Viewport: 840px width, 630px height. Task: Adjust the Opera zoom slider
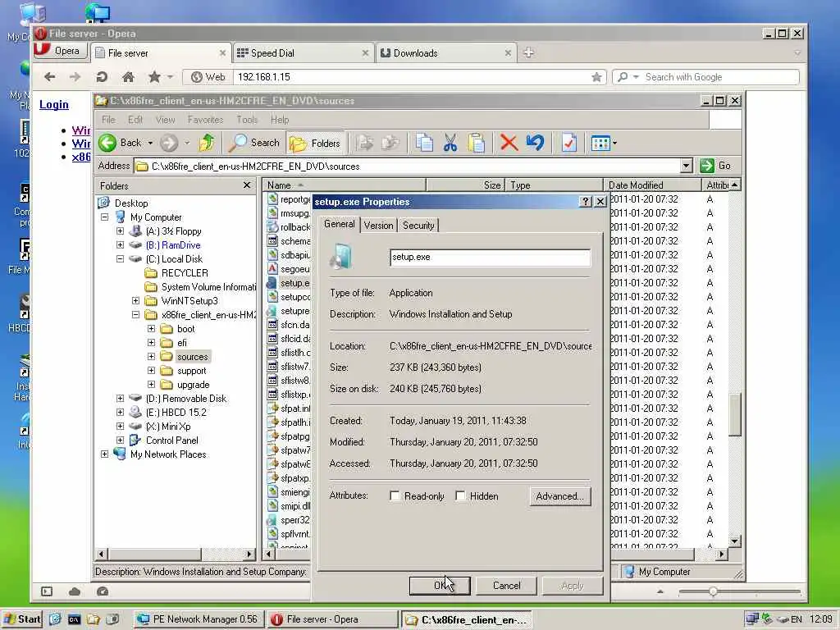pyautogui.click(x=713, y=591)
